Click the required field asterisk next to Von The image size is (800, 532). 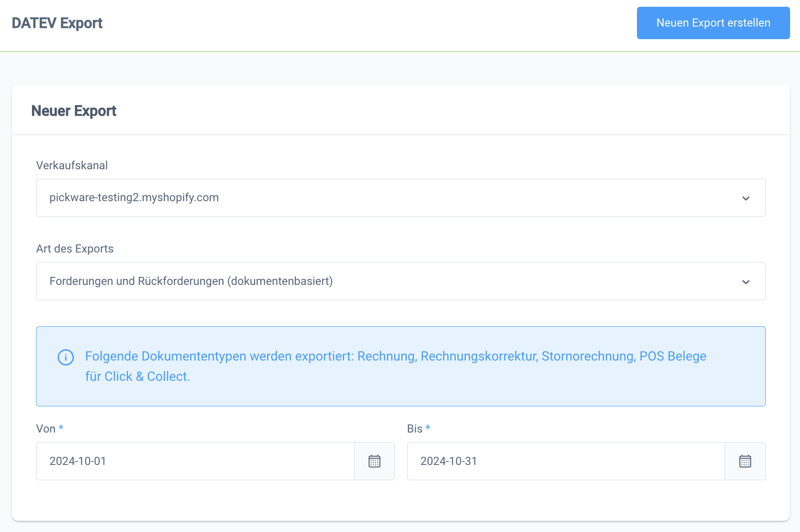click(61, 428)
